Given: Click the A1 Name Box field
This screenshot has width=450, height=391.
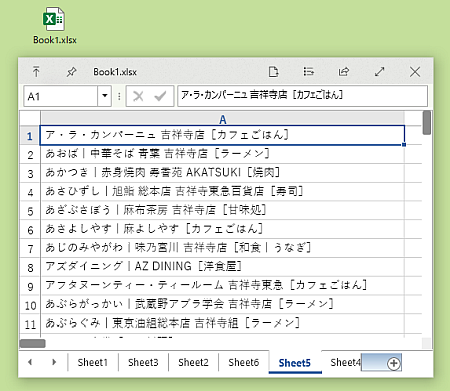Looking at the screenshot, I should 61,96.
